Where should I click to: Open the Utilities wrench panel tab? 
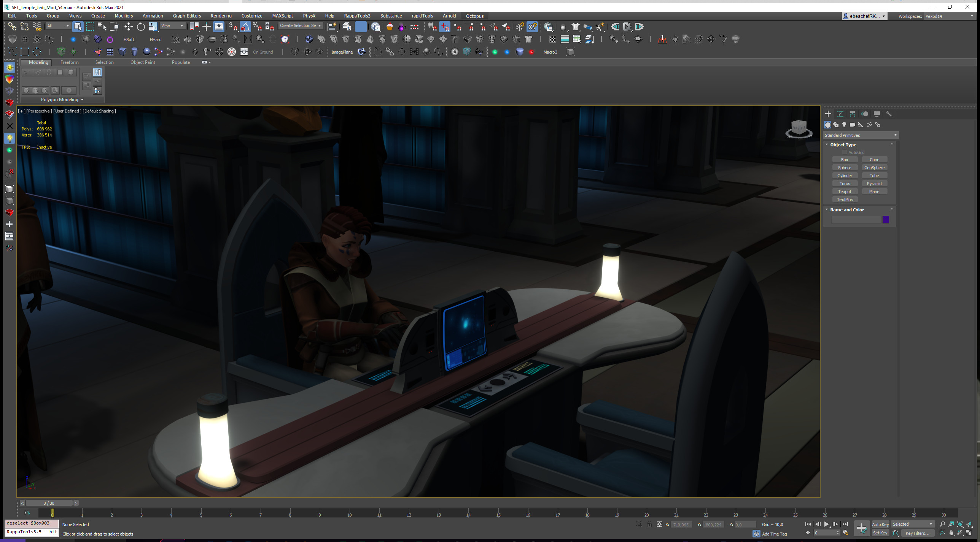pyautogui.click(x=889, y=114)
